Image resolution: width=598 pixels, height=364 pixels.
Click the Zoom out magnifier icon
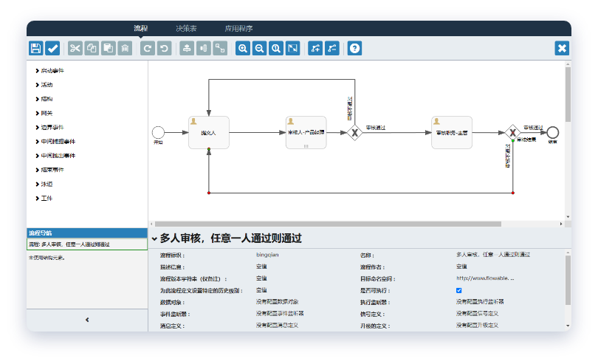point(259,48)
